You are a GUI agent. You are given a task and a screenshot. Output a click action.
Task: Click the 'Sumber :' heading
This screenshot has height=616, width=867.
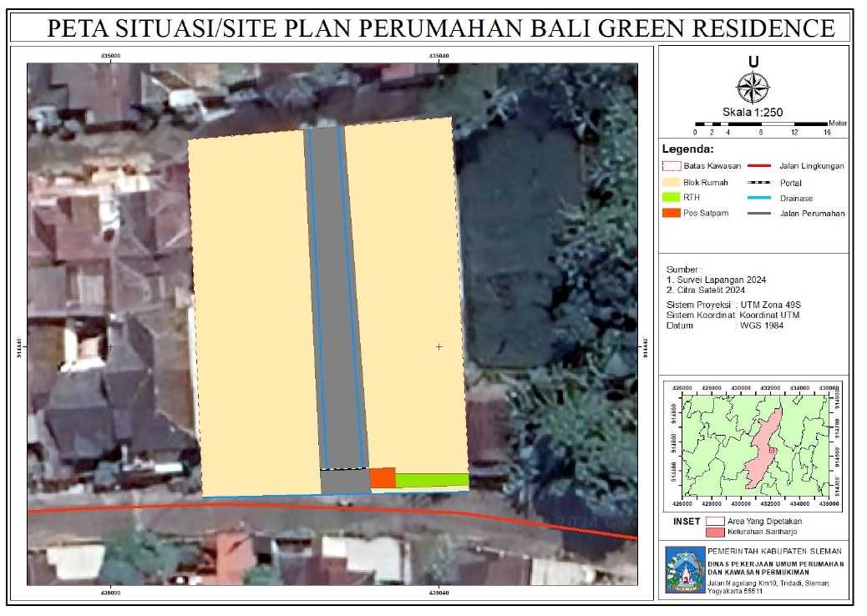(683, 270)
